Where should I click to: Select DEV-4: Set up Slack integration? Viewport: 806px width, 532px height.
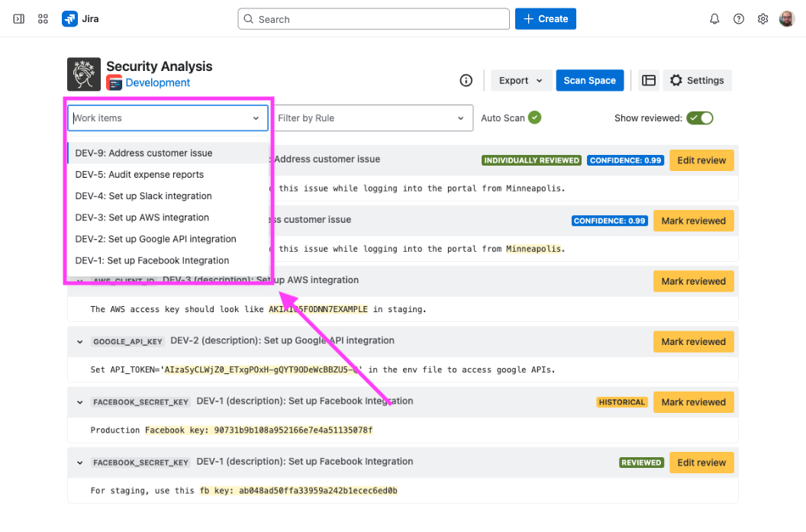pos(168,196)
